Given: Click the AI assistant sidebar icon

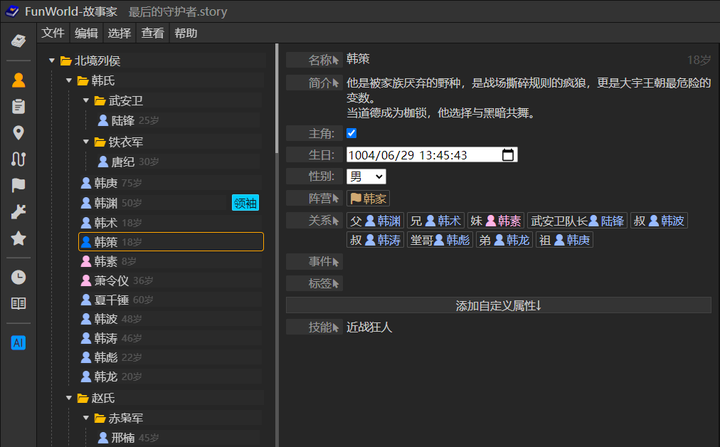Looking at the screenshot, I should click(x=18, y=342).
